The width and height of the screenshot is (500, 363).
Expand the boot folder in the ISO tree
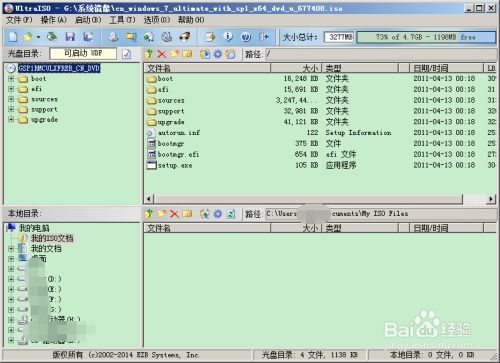11,79
